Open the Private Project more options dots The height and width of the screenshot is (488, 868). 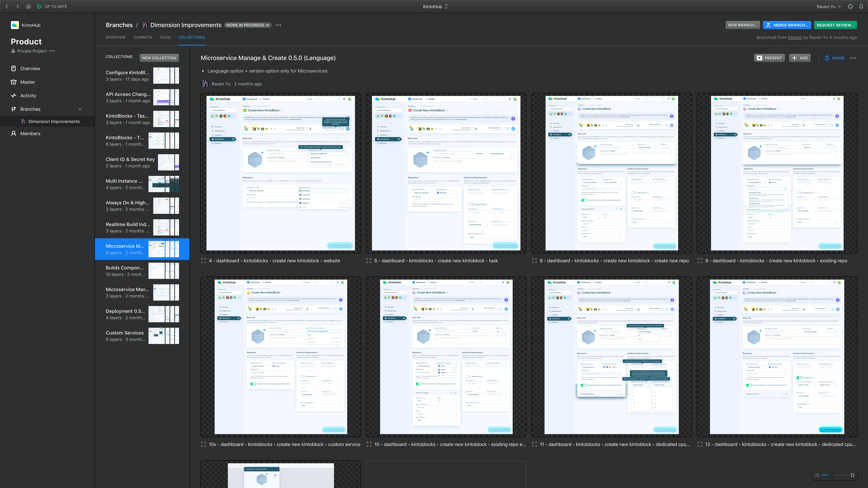(x=52, y=51)
